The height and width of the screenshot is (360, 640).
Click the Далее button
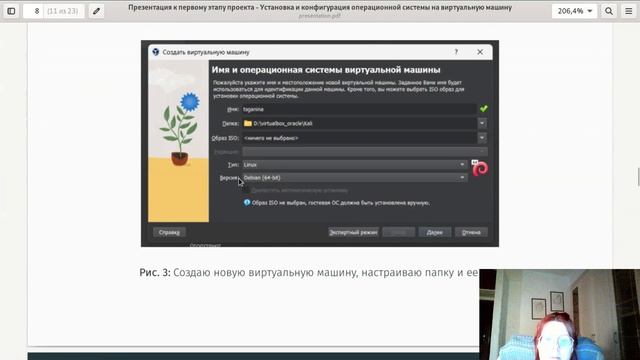tap(435, 232)
